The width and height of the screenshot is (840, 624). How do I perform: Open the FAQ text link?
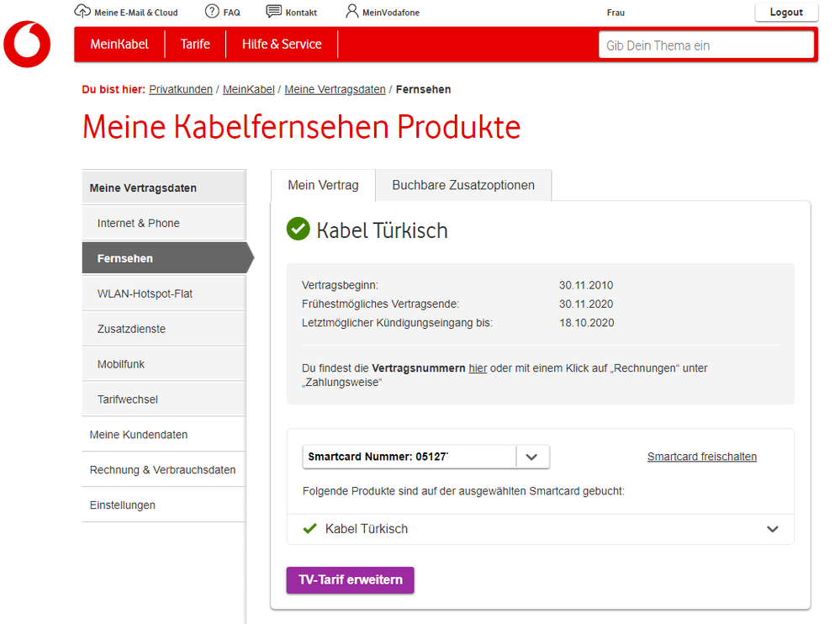point(231,13)
